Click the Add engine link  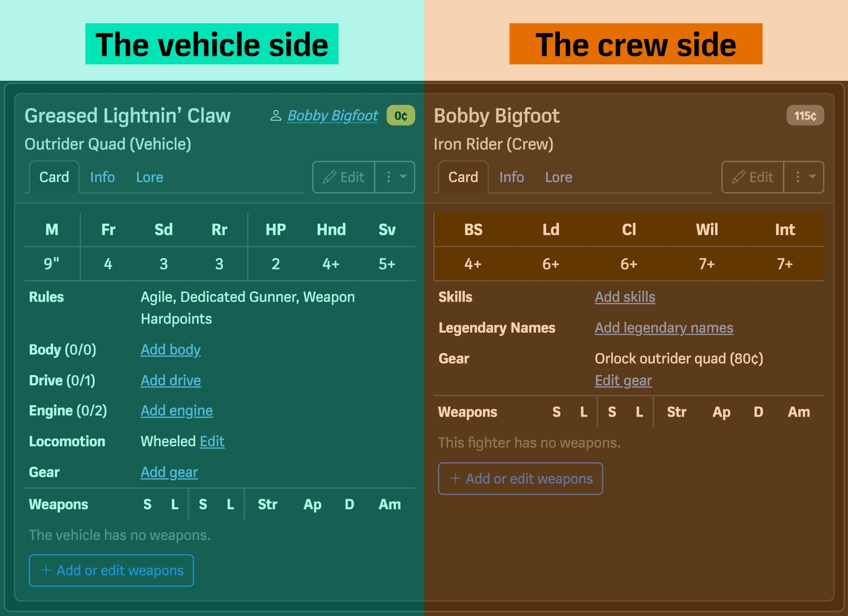tap(176, 411)
